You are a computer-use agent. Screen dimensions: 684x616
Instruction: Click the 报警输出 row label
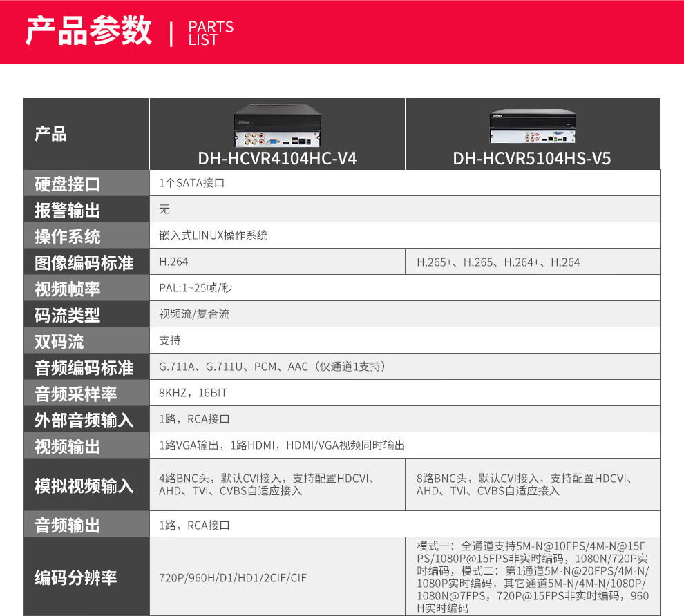click(x=68, y=210)
